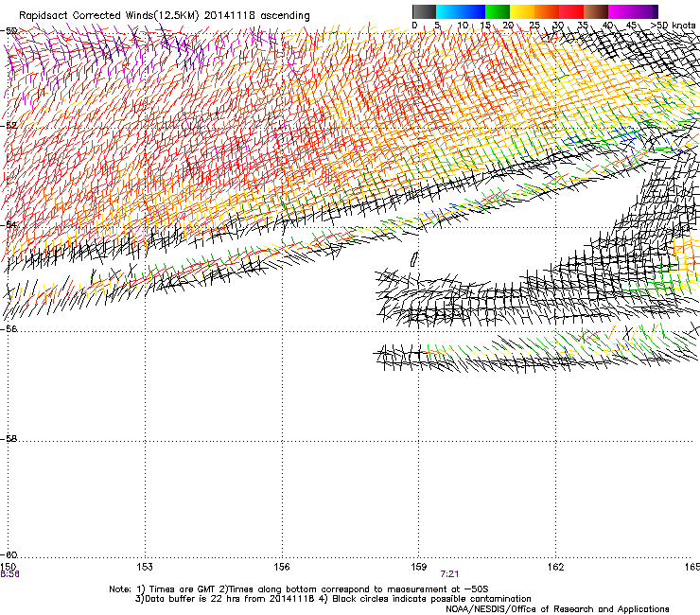
Task: Click the orange 25-30 knots color swatch
Action: [x=547, y=11]
